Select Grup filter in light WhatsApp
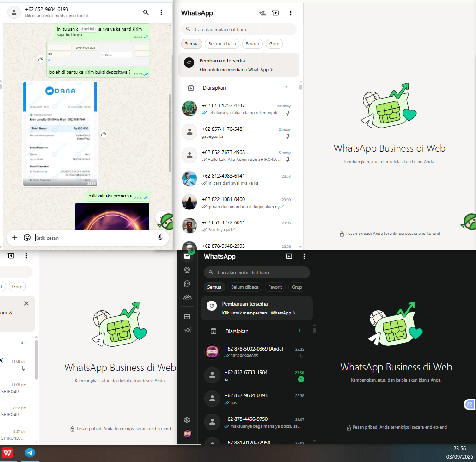476x462 pixels. pyautogui.click(x=274, y=44)
